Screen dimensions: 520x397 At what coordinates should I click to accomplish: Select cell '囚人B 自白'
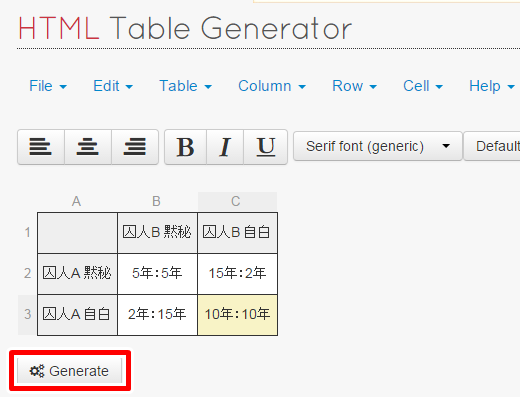coord(237,233)
